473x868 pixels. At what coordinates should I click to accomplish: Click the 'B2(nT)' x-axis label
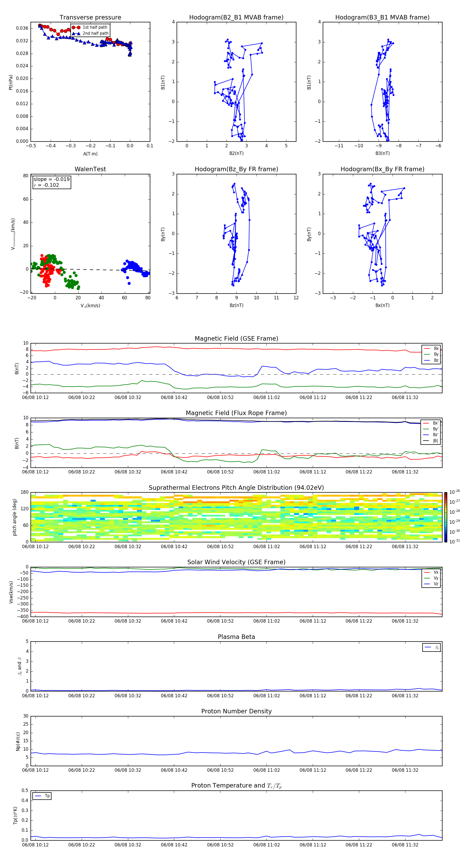tap(236, 153)
